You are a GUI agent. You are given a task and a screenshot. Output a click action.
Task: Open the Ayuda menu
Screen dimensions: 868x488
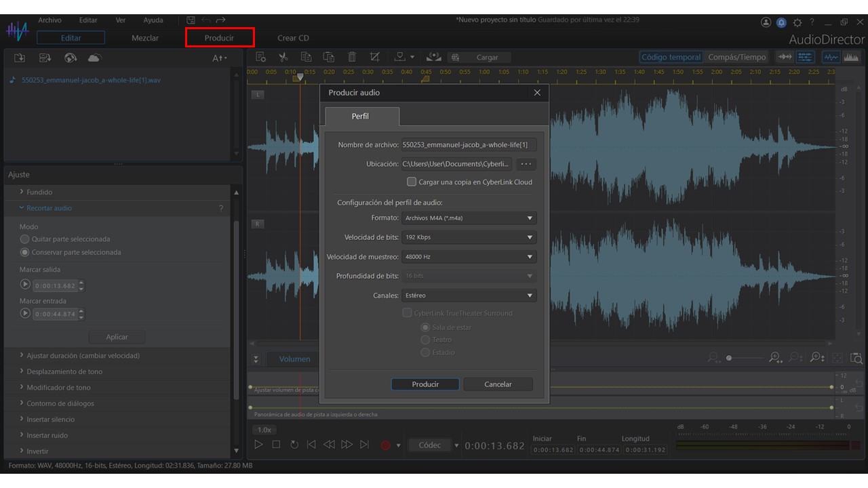click(x=153, y=20)
